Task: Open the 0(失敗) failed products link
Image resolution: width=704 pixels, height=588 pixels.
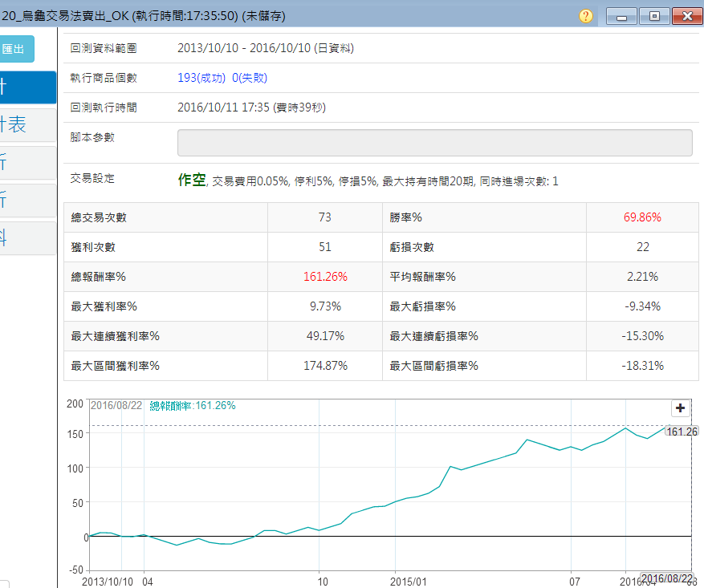Action: coord(249,78)
